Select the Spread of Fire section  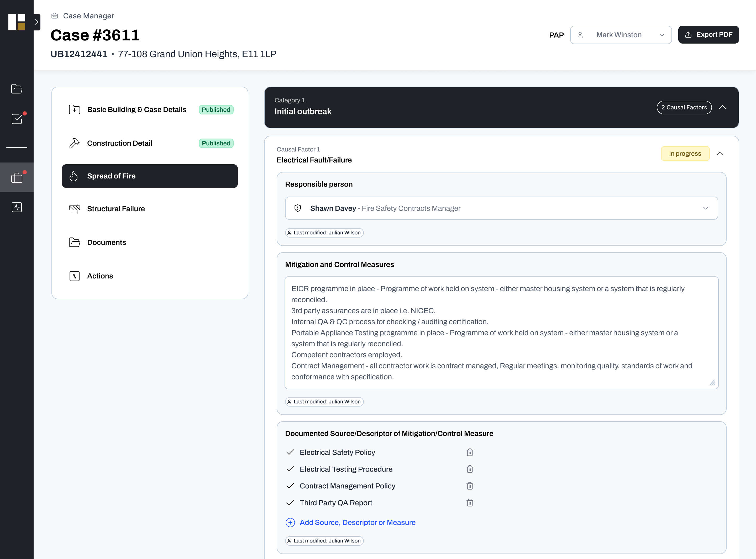pos(150,176)
